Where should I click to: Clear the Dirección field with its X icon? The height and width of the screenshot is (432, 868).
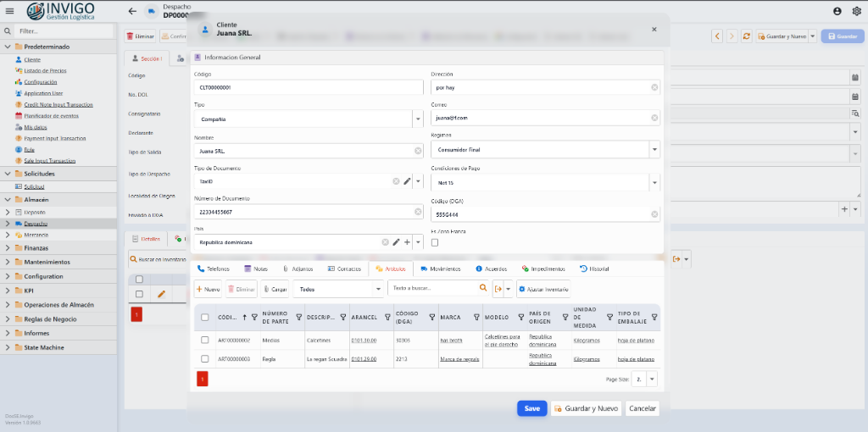coord(654,87)
